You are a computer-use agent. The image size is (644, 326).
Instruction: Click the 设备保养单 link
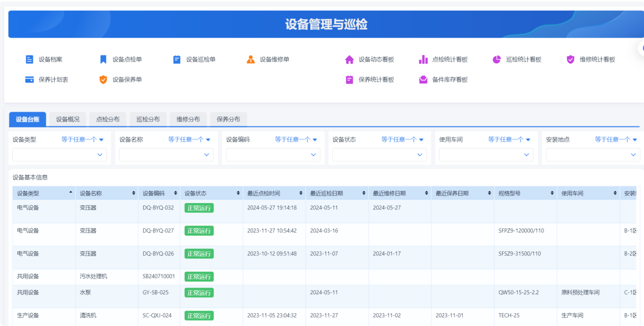(x=127, y=79)
